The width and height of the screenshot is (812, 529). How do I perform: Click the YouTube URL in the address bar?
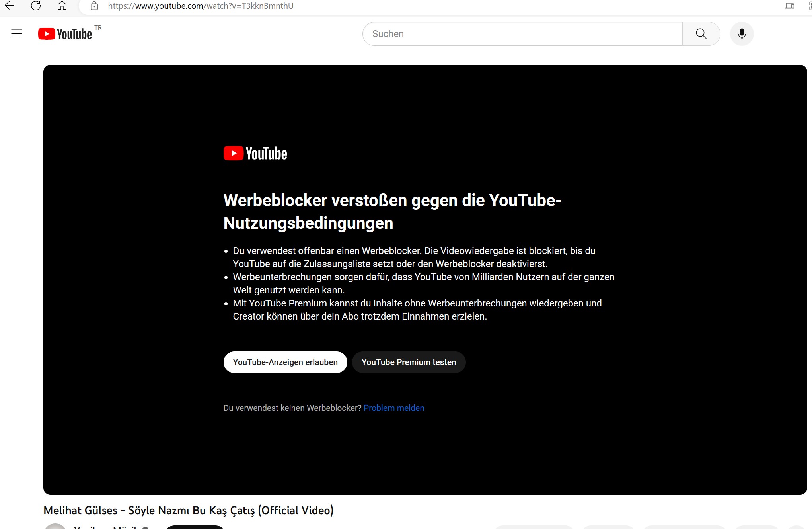click(201, 6)
